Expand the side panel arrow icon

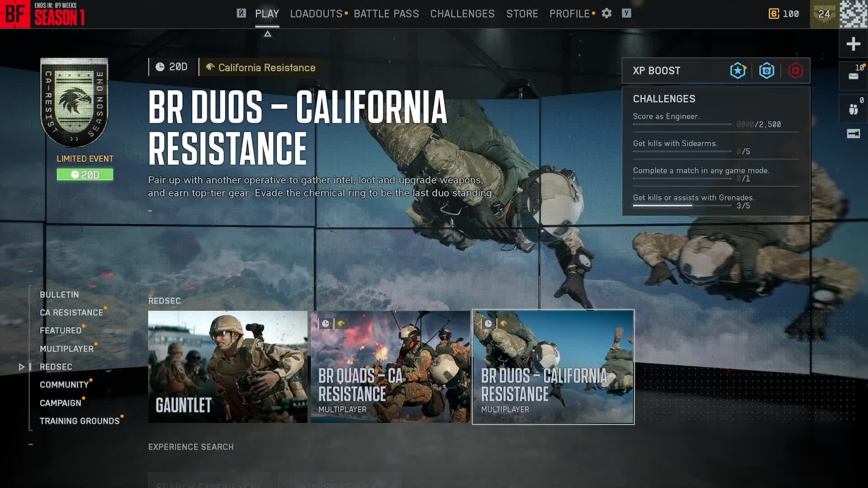pyautogui.click(x=853, y=134)
